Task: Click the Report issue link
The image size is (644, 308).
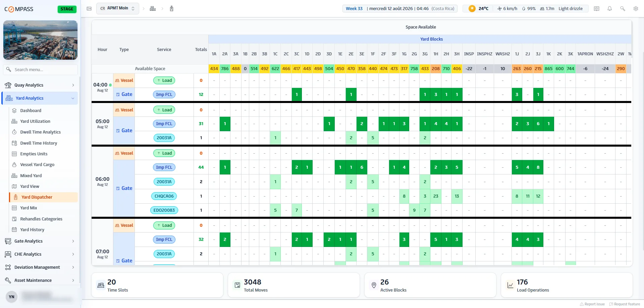Action: click(592, 304)
